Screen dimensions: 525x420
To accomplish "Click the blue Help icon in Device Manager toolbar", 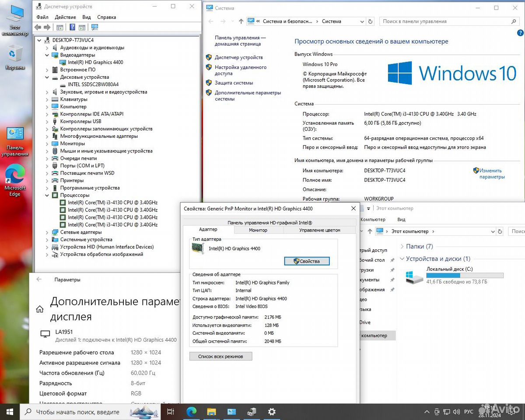I will pos(72,27).
